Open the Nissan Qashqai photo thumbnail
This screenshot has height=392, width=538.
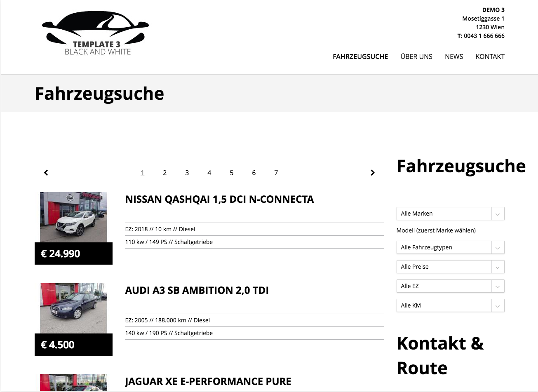[73, 217]
